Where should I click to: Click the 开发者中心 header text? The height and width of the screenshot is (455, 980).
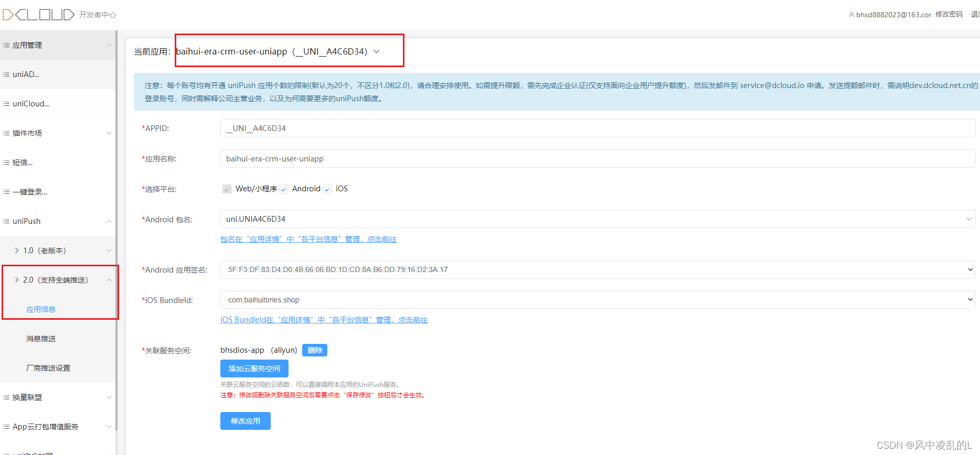(x=98, y=15)
